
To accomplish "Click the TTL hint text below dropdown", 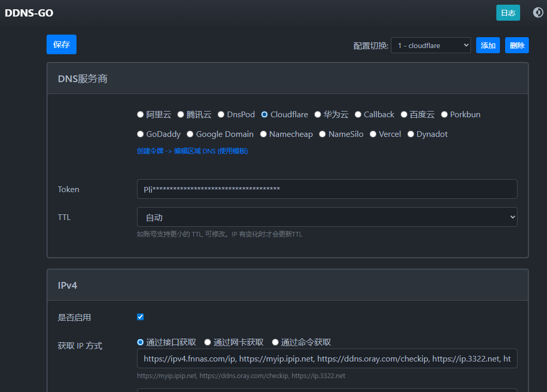I will coord(219,234).
